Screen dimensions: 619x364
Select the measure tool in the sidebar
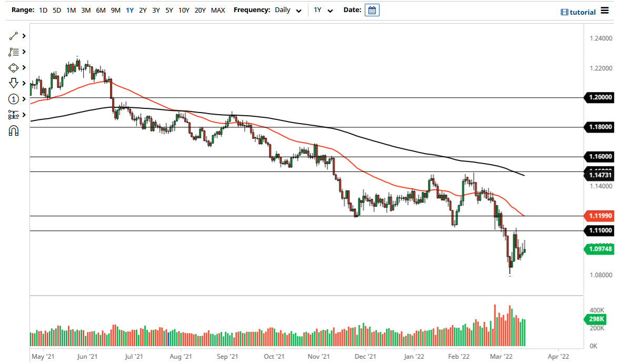[x=13, y=115]
